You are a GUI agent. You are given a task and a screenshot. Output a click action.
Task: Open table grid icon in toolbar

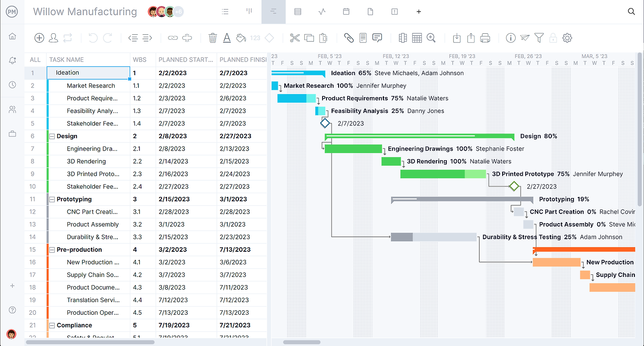417,38
